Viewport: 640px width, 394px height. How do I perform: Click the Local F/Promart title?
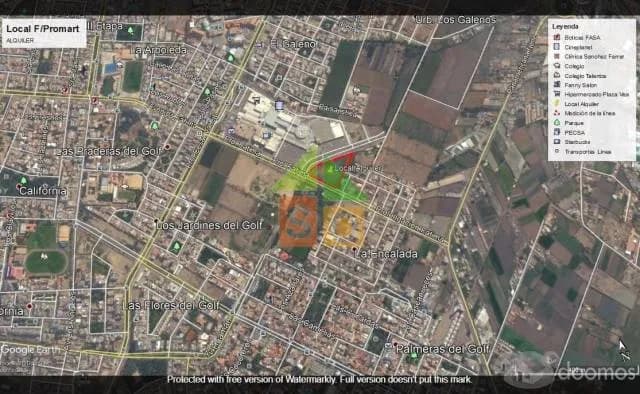point(43,29)
